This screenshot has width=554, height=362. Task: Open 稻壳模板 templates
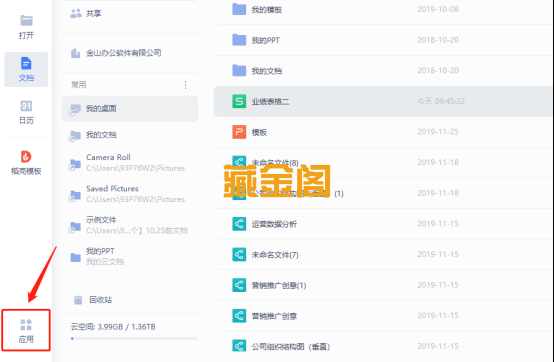(x=26, y=163)
